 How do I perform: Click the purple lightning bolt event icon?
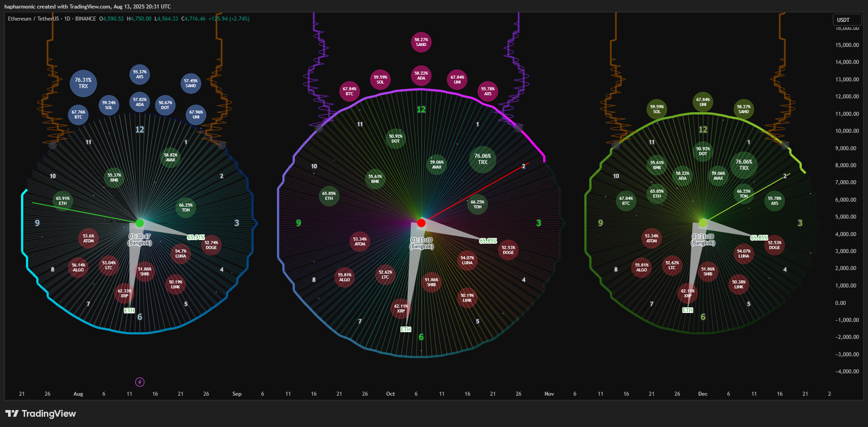(140, 382)
